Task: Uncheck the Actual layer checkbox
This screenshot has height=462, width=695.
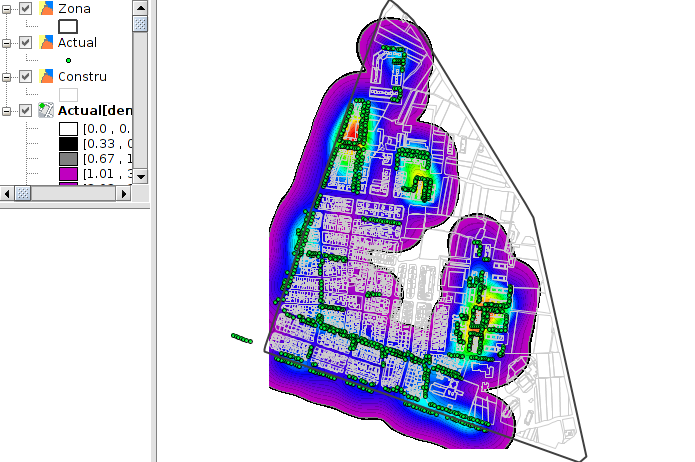Action: point(26,43)
